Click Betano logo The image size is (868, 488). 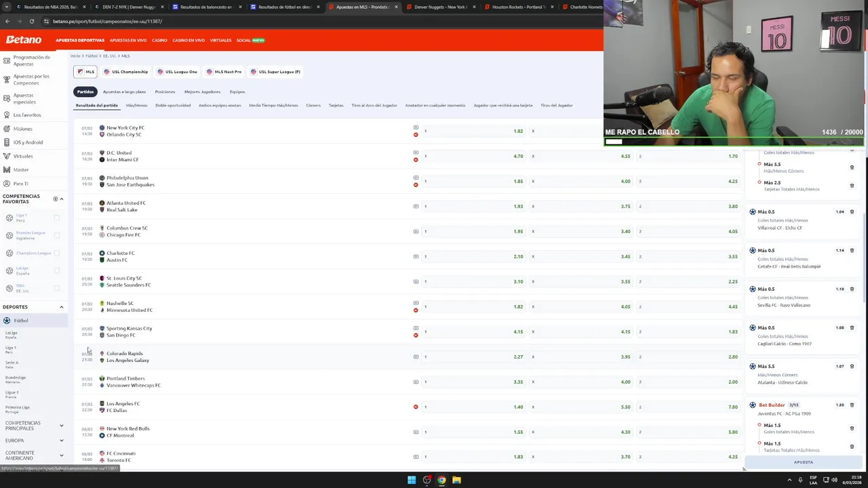[24, 40]
